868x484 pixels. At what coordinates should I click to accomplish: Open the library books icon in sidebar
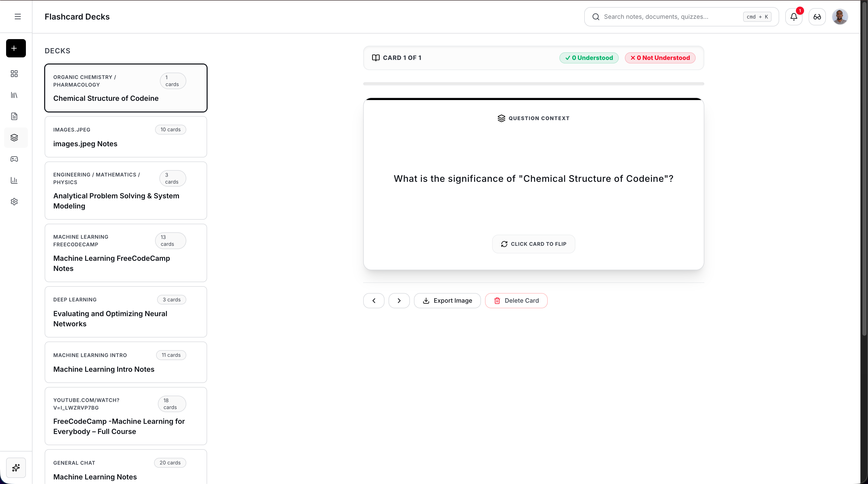[x=14, y=95]
